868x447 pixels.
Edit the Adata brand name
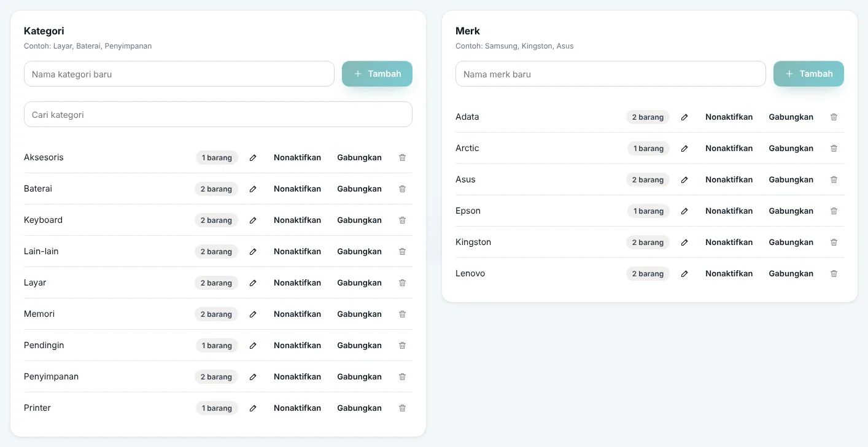[684, 117]
